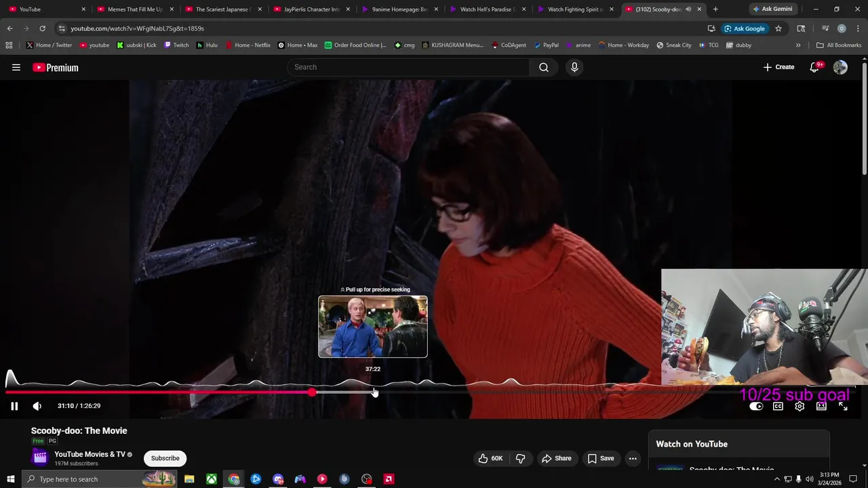The width and height of the screenshot is (868, 488).
Task: Reload the current page
Action: click(x=42, y=28)
